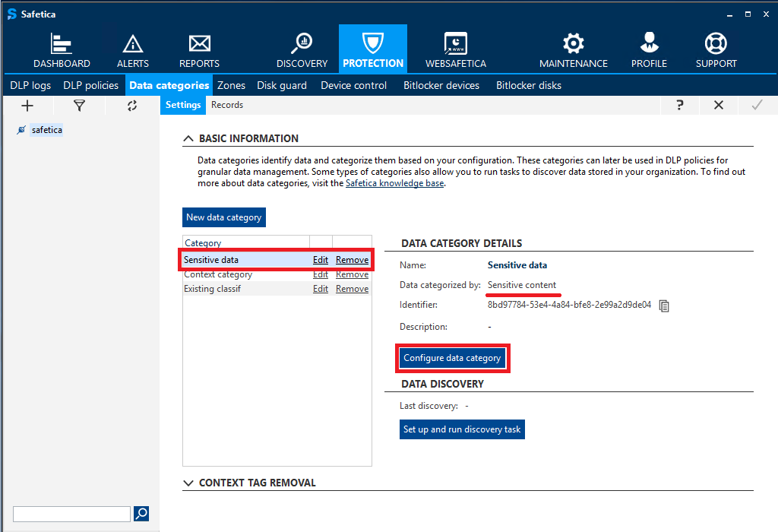
Task: Switch to DLP logs tab
Action: coord(30,85)
